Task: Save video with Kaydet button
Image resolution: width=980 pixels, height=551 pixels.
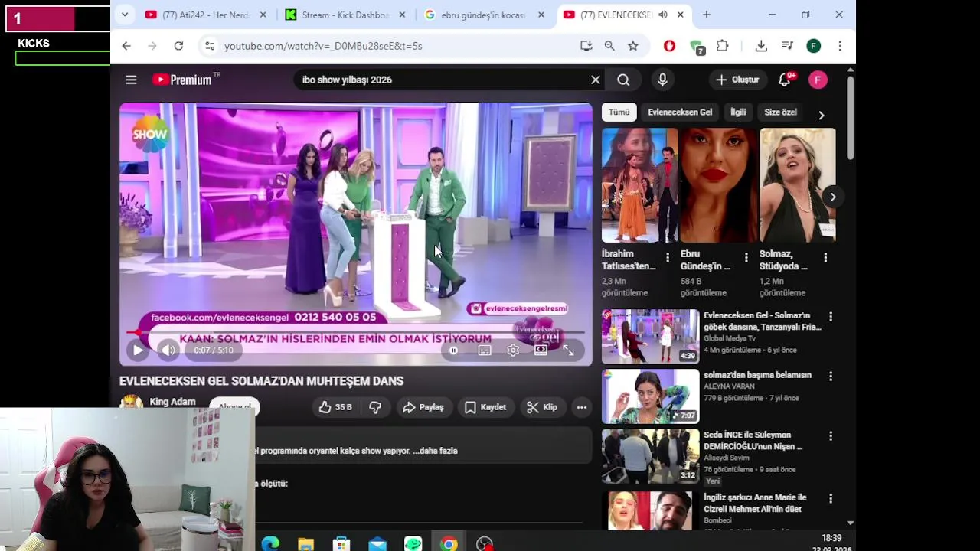Action: pyautogui.click(x=485, y=407)
